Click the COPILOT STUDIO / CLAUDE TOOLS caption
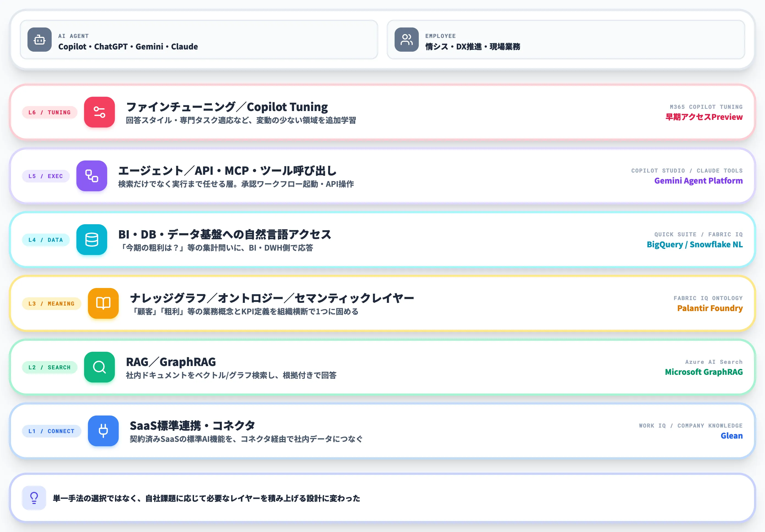Viewport: 765px width, 532px height. [x=687, y=171]
